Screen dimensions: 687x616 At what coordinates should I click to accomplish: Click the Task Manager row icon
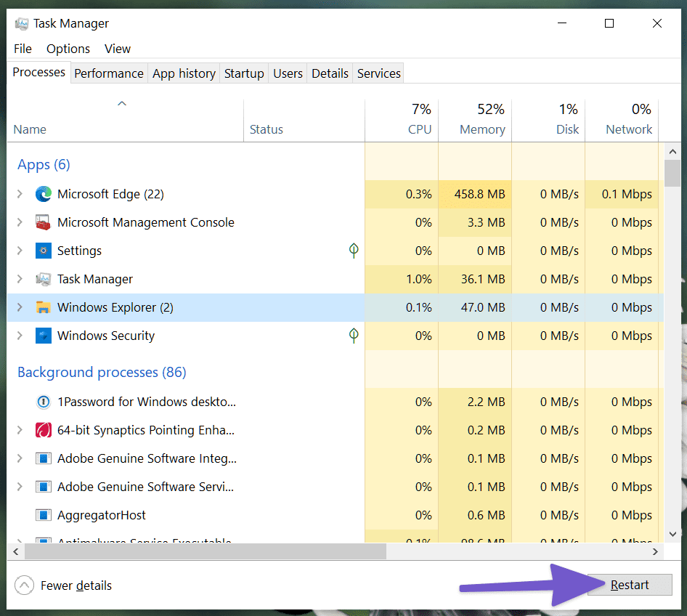click(x=44, y=279)
